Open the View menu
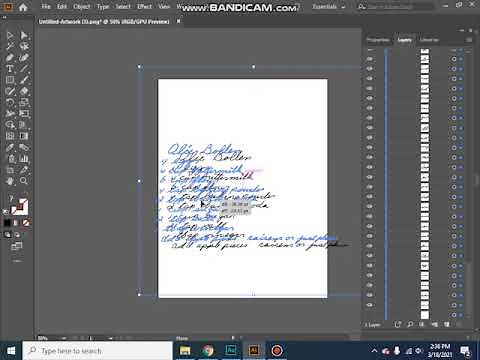480x360 pixels. [x=164, y=6]
